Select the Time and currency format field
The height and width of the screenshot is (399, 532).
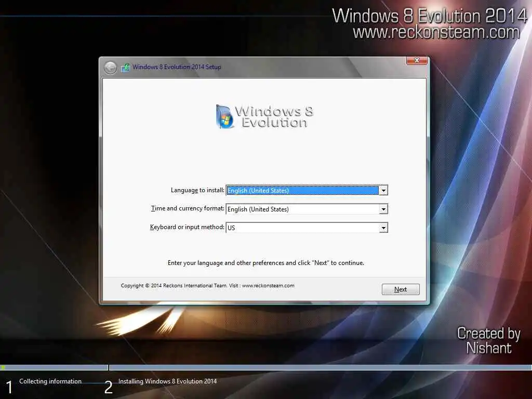pos(307,209)
